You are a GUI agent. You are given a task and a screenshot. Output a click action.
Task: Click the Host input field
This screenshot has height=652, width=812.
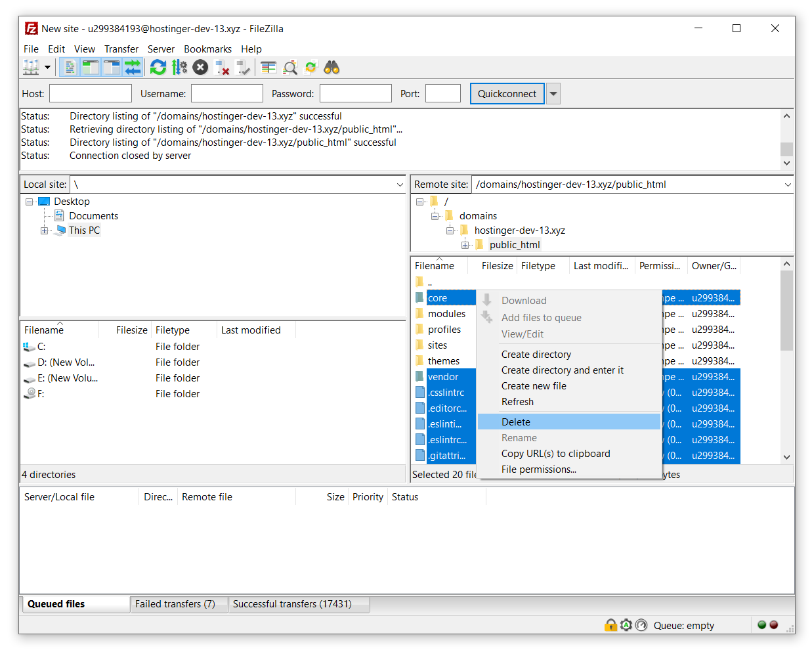coord(91,94)
